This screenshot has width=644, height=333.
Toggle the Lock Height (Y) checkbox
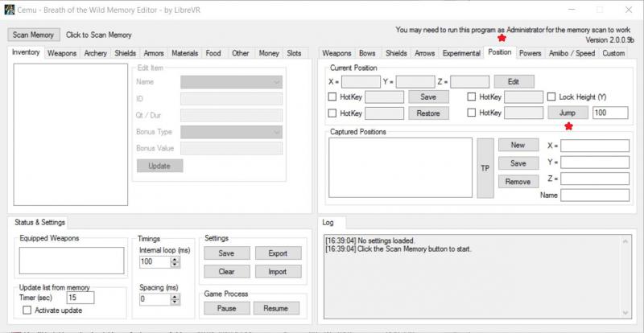pos(551,97)
